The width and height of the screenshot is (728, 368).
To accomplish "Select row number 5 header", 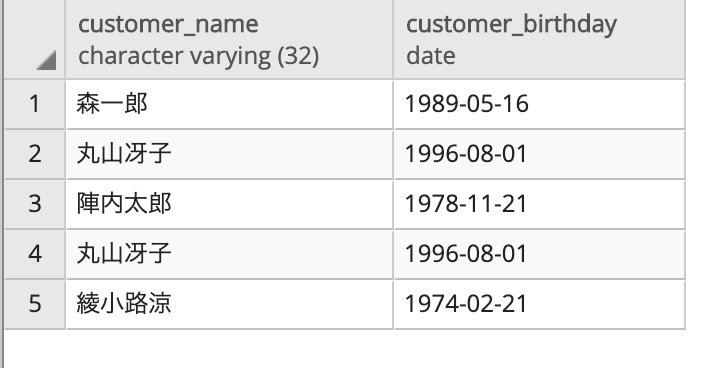I will (x=35, y=304).
